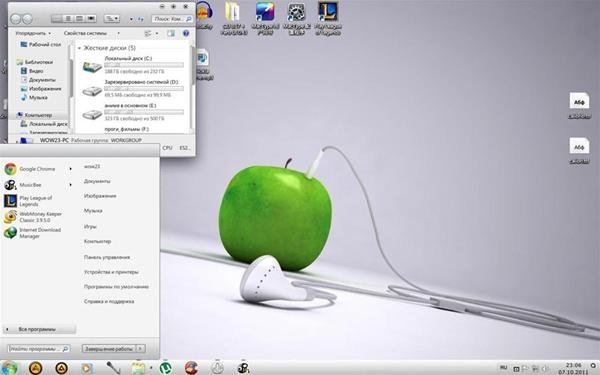The image size is (600, 375).
Task: Click the League of Legends desktop shortcut
Action: coord(328,19)
